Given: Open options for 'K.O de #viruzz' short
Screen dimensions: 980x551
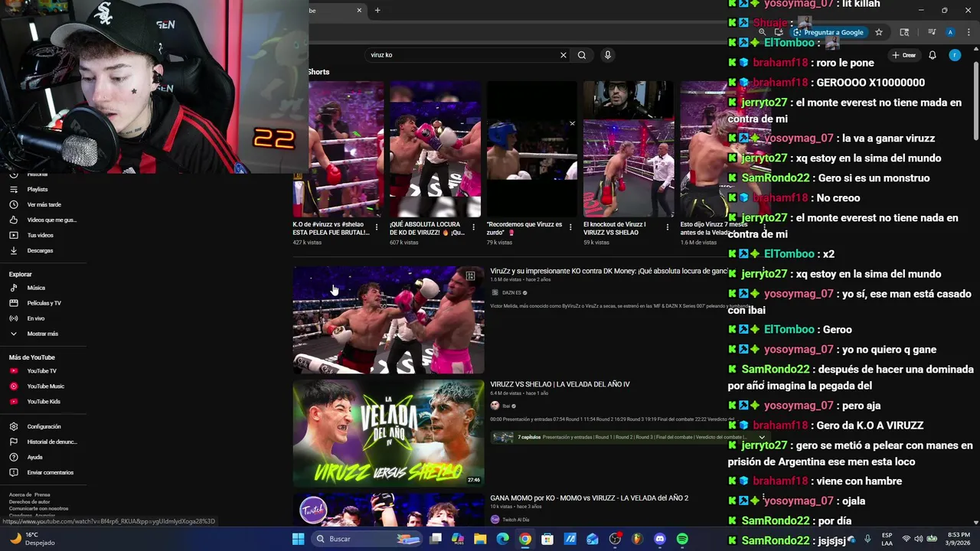Looking at the screenshot, I should (x=377, y=228).
